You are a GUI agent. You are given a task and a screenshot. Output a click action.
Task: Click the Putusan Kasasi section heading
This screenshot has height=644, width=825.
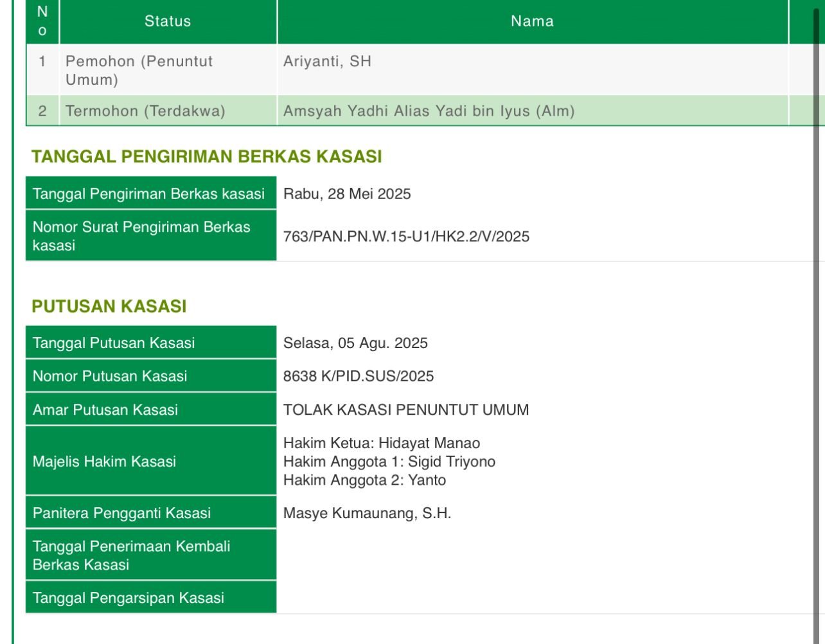pos(109,306)
